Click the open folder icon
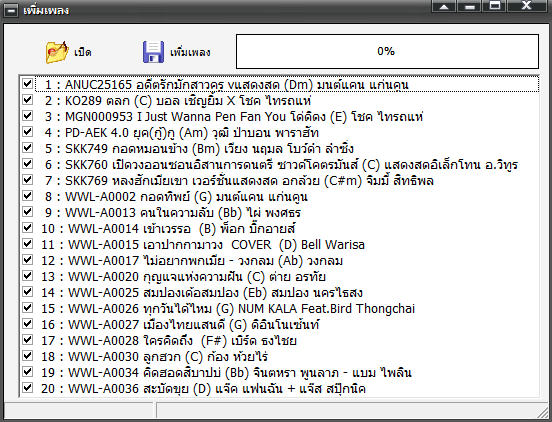The height and width of the screenshot is (422, 552). pyautogui.click(x=57, y=52)
